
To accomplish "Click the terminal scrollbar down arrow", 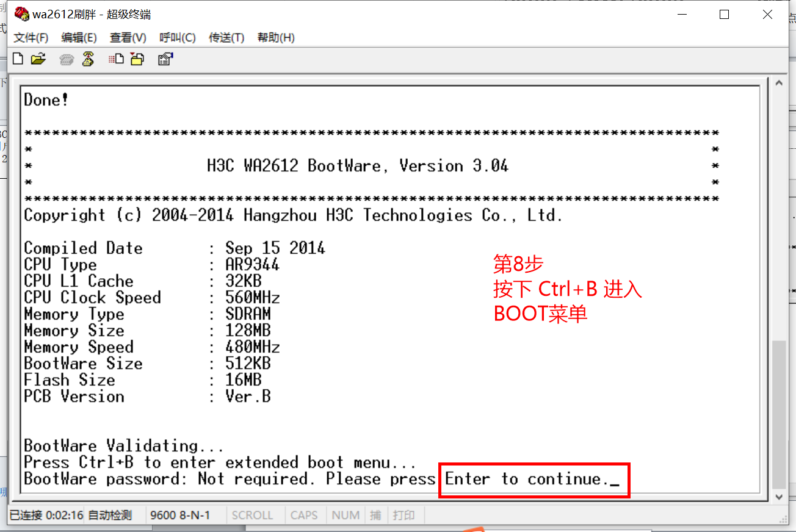I will [x=779, y=497].
